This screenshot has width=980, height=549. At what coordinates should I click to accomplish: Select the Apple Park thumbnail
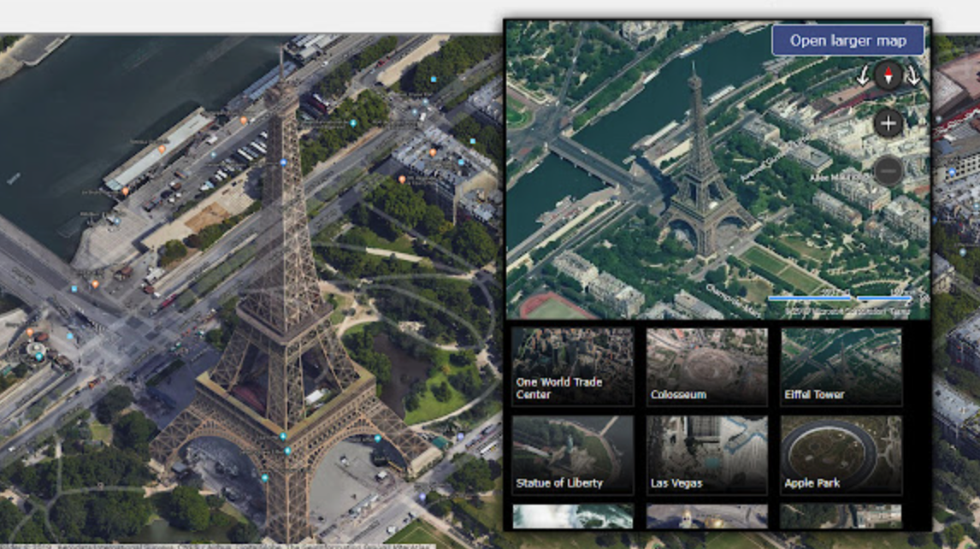coord(841,455)
